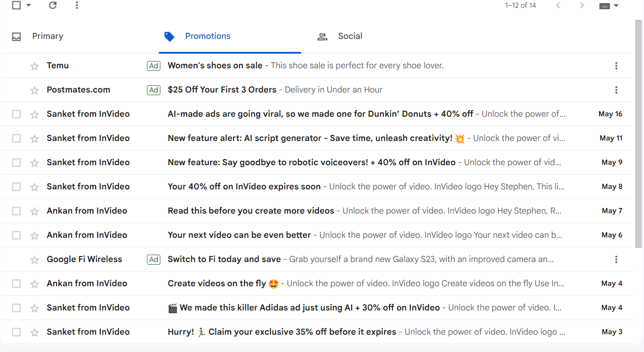Viewport: 644px width, 352px height.
Task: Switch to the Primary tab
Action: [x=48, y=36]
